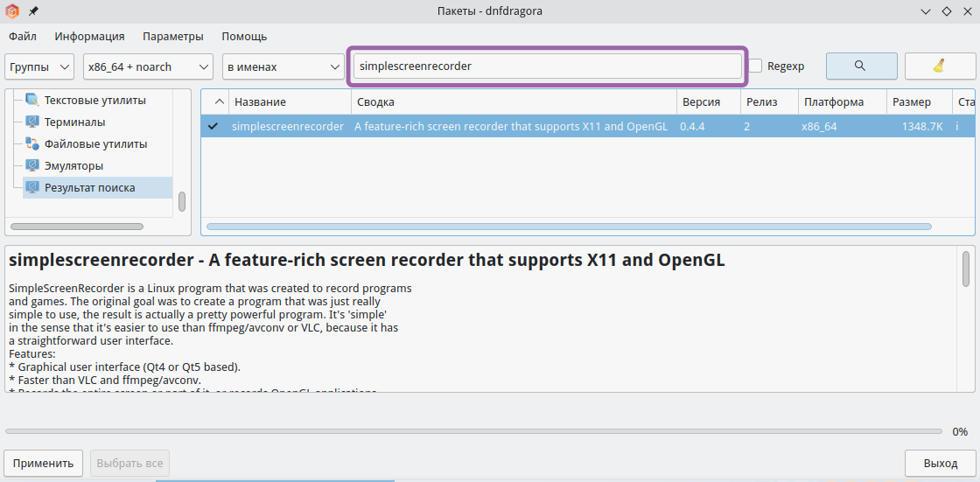The height and width of the screenshot is (482, 980).
Task: Uncheck the simplescreenrecorder package checkbox
Action: coord(213,126)
